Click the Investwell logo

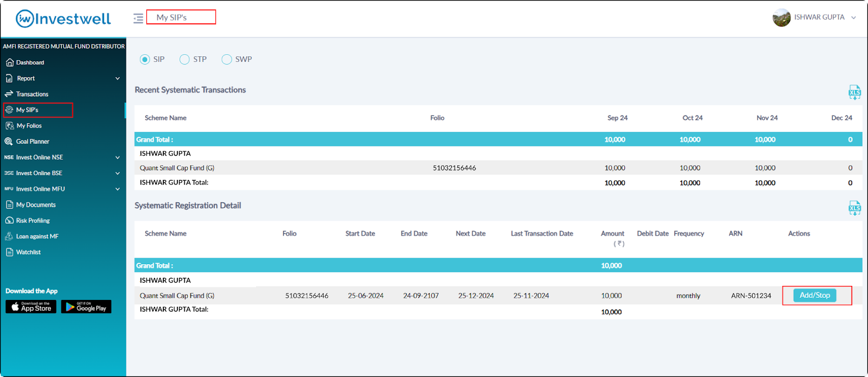[63, 18]
